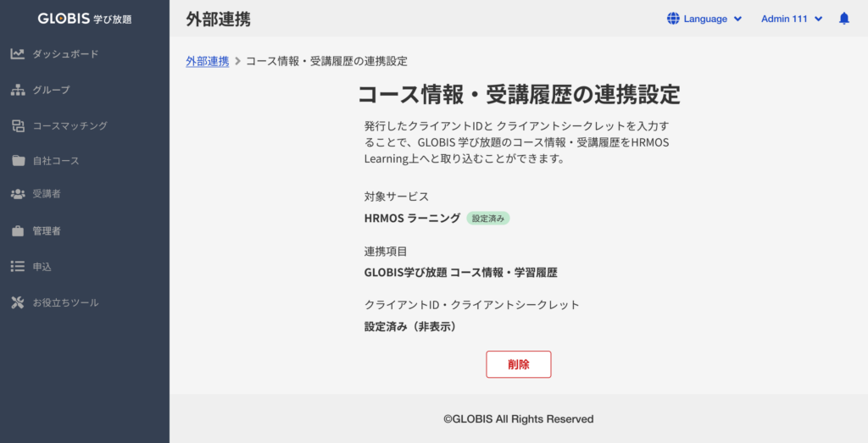Go back via the 外部連携 breadcrumb link
Image resolution: width=868 pixels, height=443 pixels.
(x=208, y=61)
